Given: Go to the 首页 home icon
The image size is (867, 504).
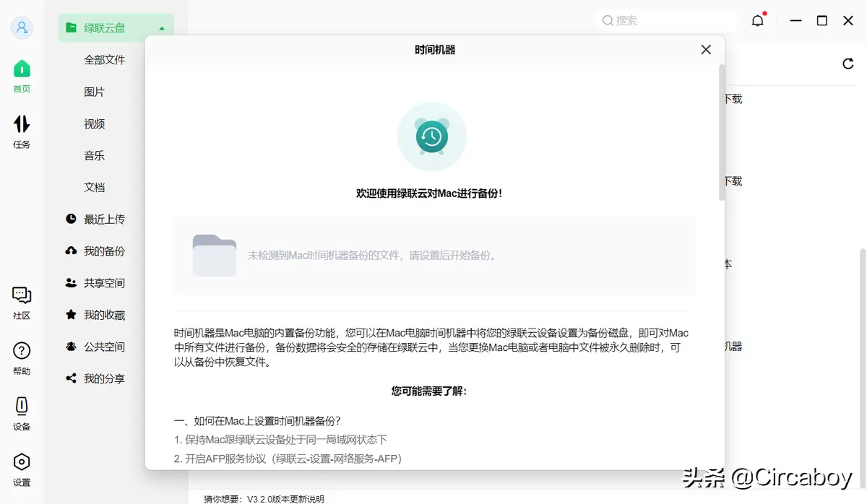Looking at the screenshot, I should [x=22, y=69].
